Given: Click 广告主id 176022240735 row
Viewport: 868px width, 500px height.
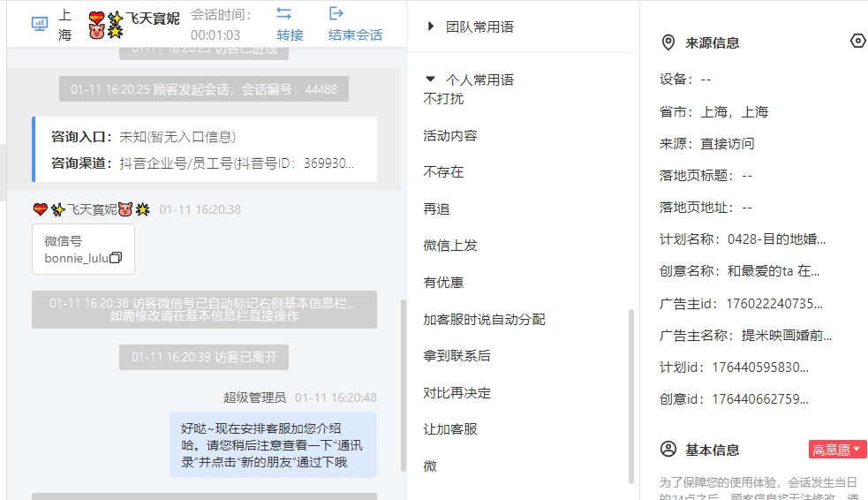Looking at the screenshot, I should coord(741,303).
